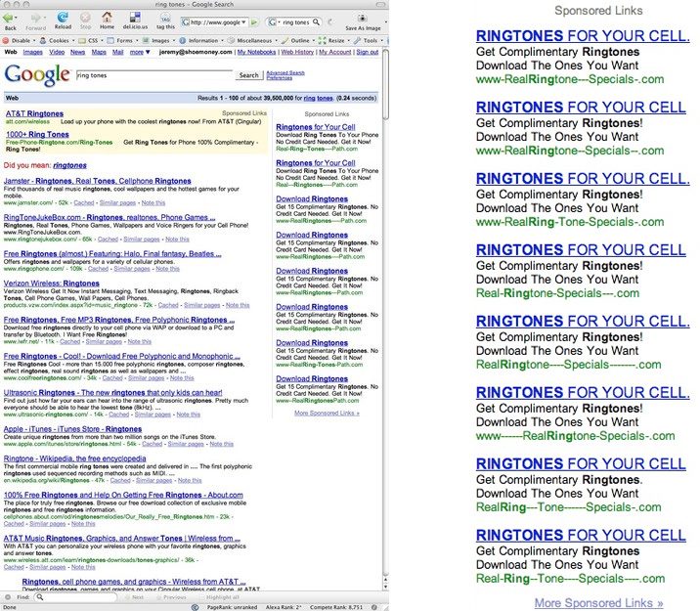Image resolution: width=700 pixels, height=611 pixels.
Task: Open the Jamster Ringtones result
Action: [x=98, y=181]
